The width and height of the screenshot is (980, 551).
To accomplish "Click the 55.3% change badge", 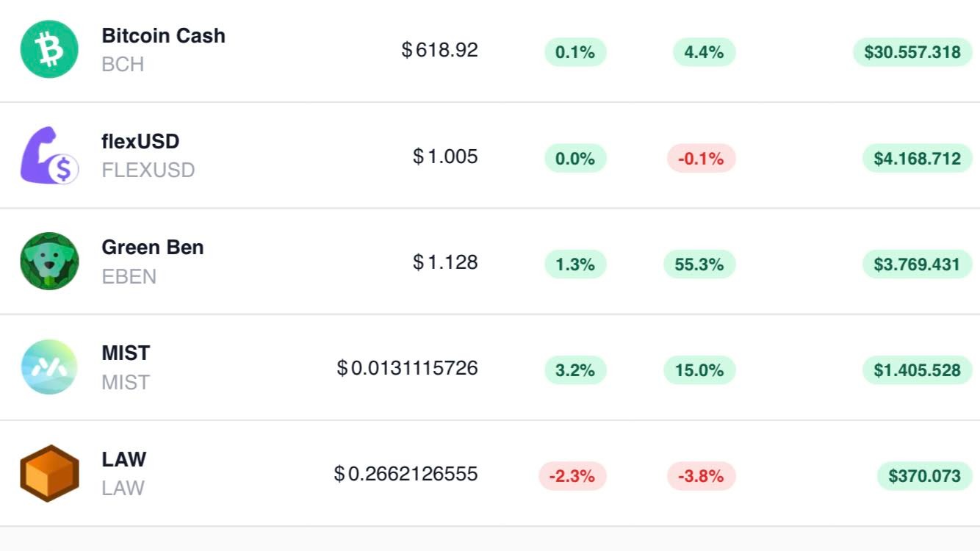I will point(699,264).
